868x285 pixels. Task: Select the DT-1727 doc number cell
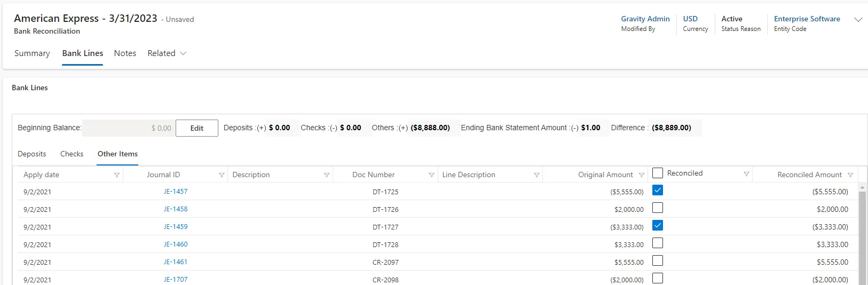[385, 227]
